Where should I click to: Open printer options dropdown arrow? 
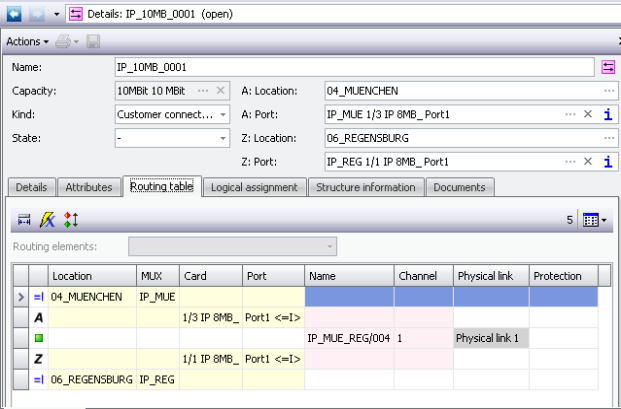click(76, 42)
